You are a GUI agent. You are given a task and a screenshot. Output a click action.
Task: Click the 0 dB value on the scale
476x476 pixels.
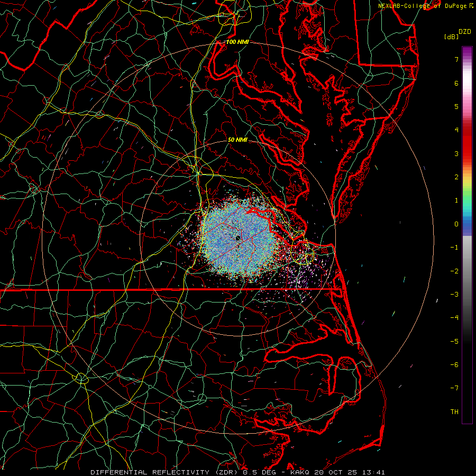[x=456, y=224]
